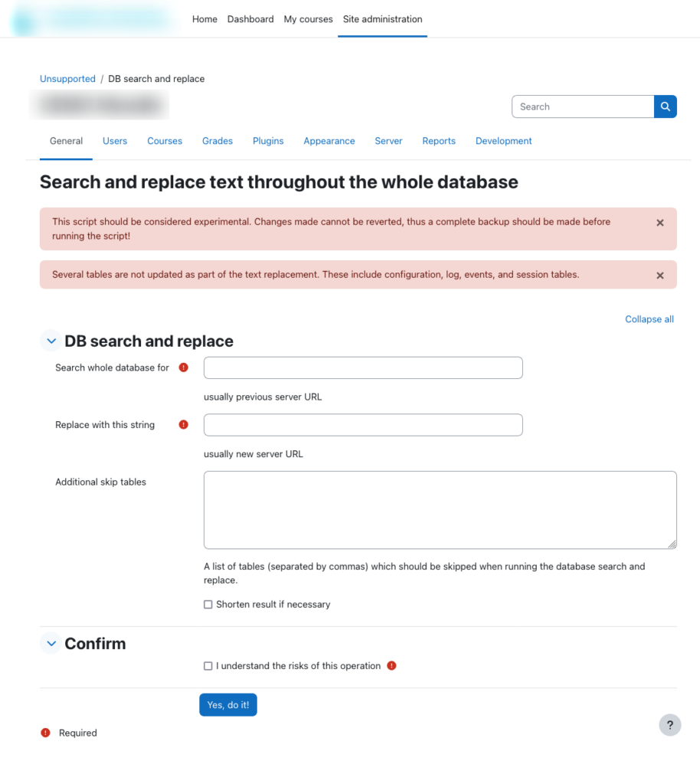Open the Server tab
700x784 pixels.
(x=388, y=141)
